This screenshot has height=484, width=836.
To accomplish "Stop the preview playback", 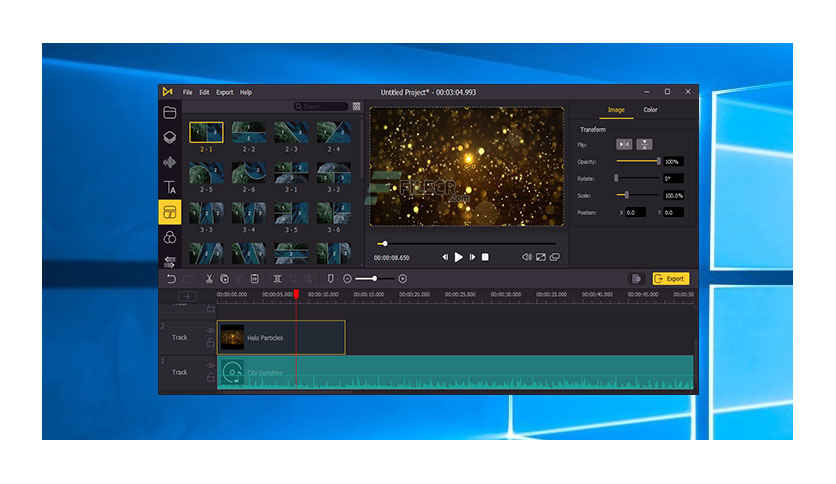I will tap(485, 257).
